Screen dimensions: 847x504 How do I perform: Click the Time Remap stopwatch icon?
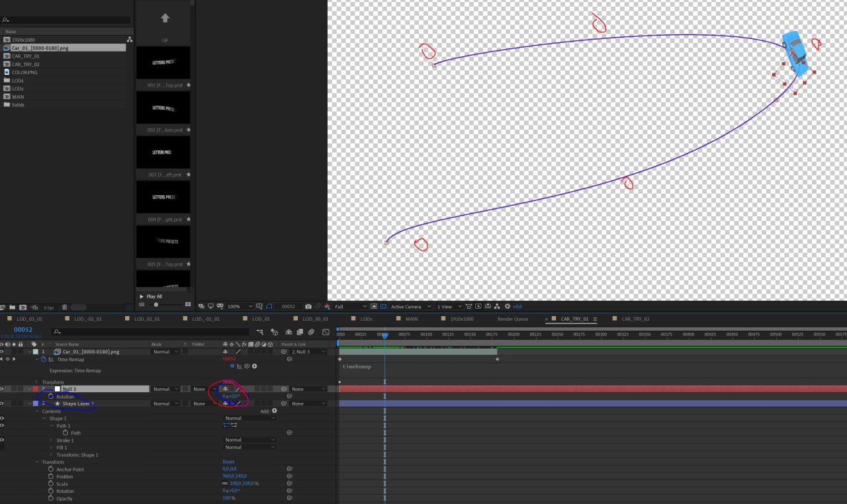(x=44, y=359)
